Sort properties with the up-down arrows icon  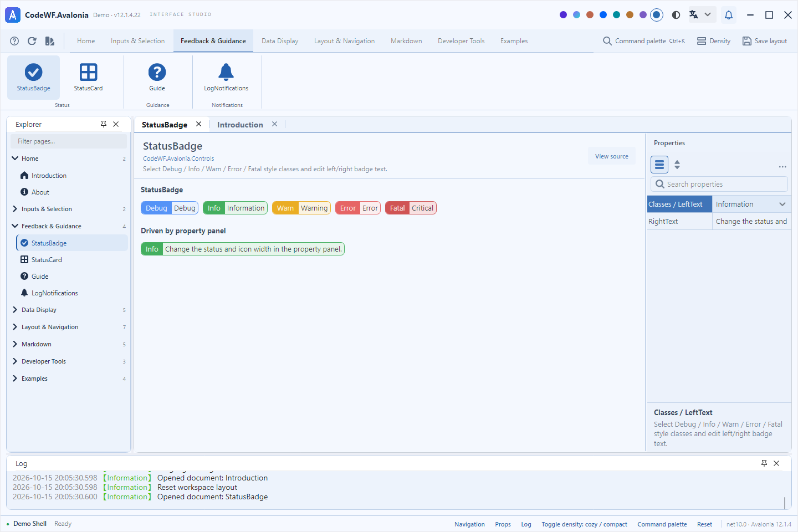[677, 165]
